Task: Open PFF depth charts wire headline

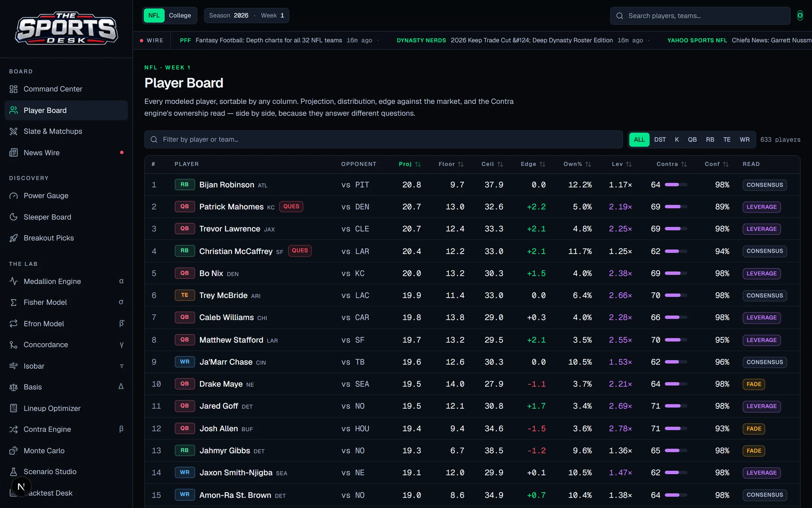Action: click(x=268, y=40)
